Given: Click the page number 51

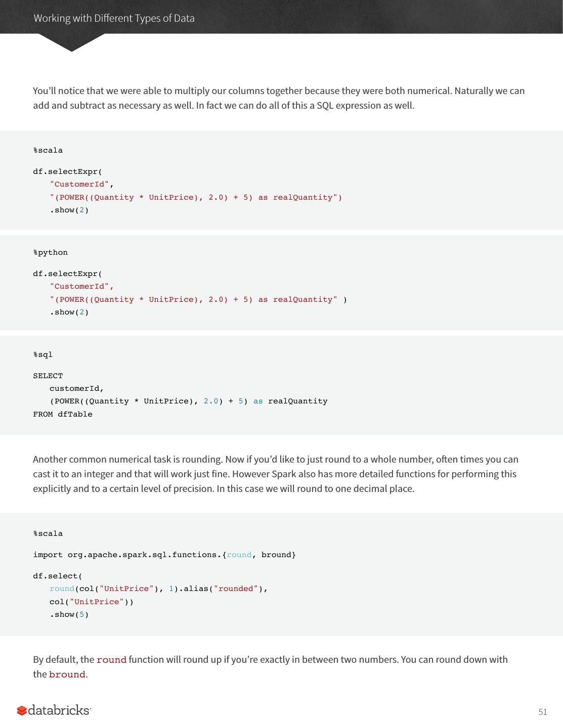Looking at the screenshot, I should pos(542,712).
